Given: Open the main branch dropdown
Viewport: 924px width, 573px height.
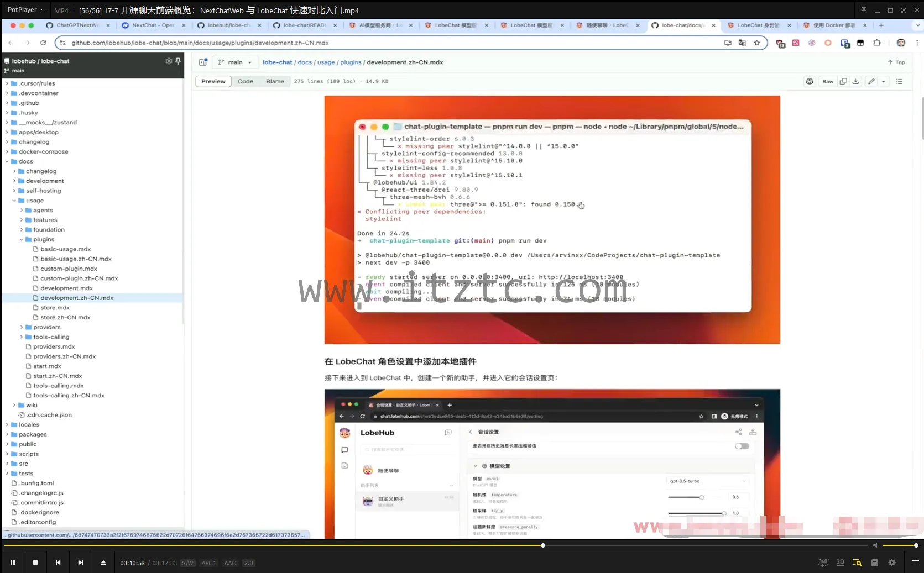Looking at the screenshot, I should (234, 62).
